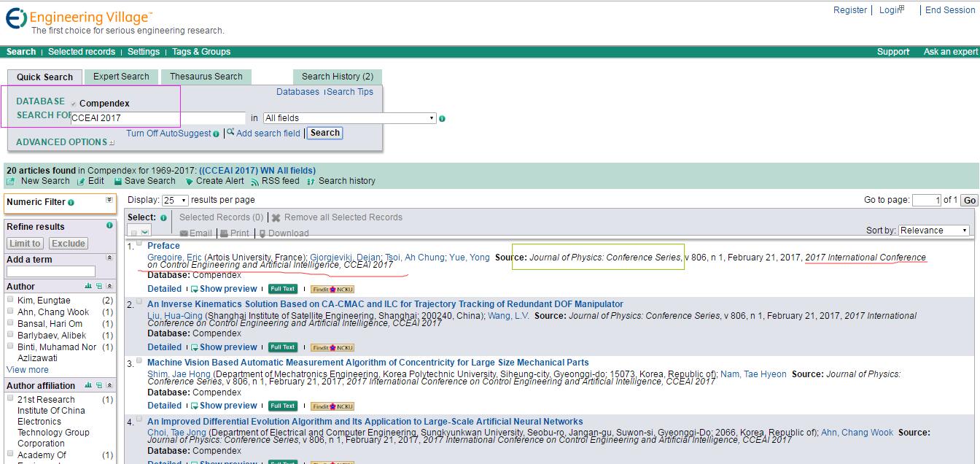Click the Exclude button
This screenshot has width=980, height=464.
(69, 244)
